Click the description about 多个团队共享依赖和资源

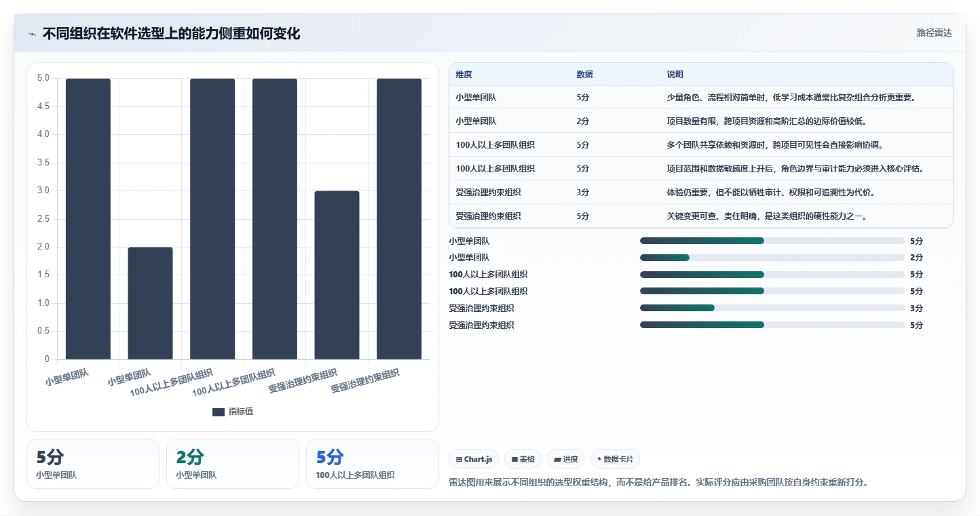coord(775,145)
